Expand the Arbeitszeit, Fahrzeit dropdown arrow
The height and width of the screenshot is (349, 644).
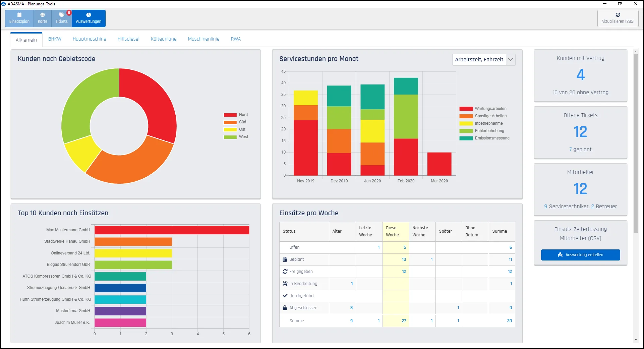[x=511, y=60]
